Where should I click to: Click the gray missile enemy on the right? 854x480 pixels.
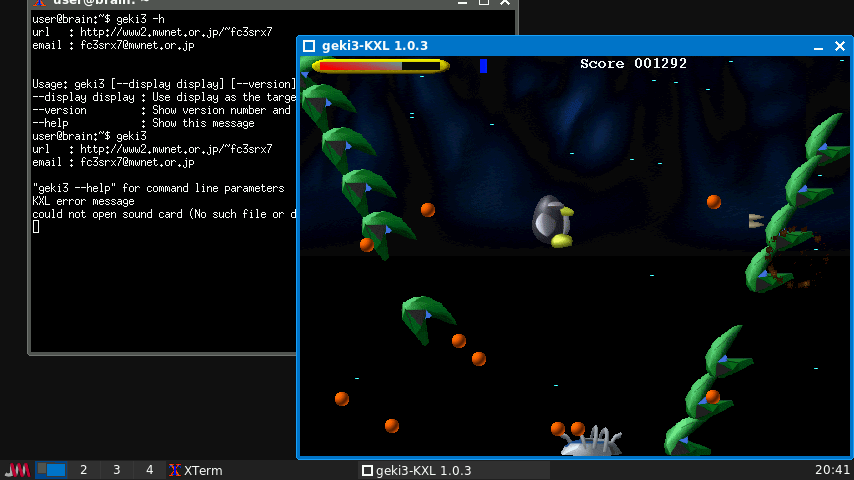[x=757, y=220]
